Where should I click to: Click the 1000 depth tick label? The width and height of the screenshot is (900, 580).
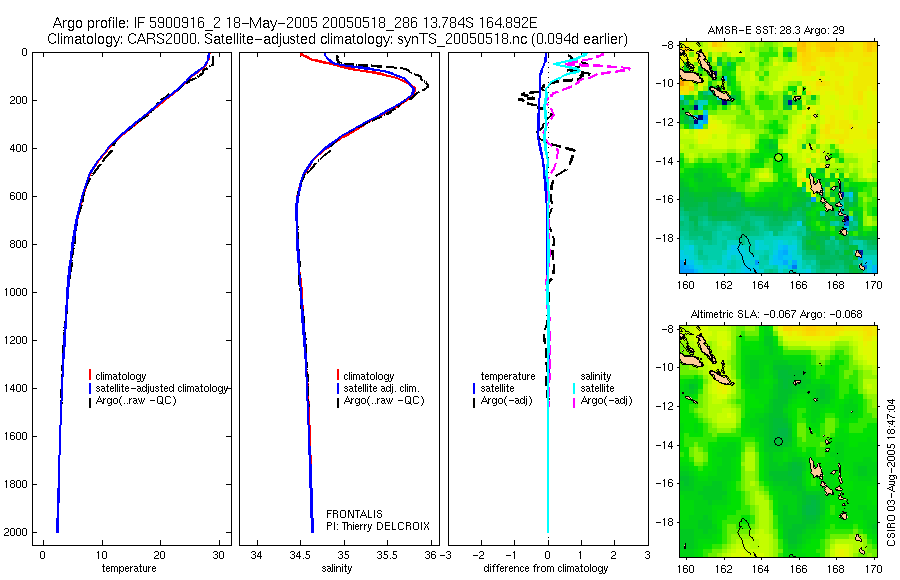click(x=15, y=292)
